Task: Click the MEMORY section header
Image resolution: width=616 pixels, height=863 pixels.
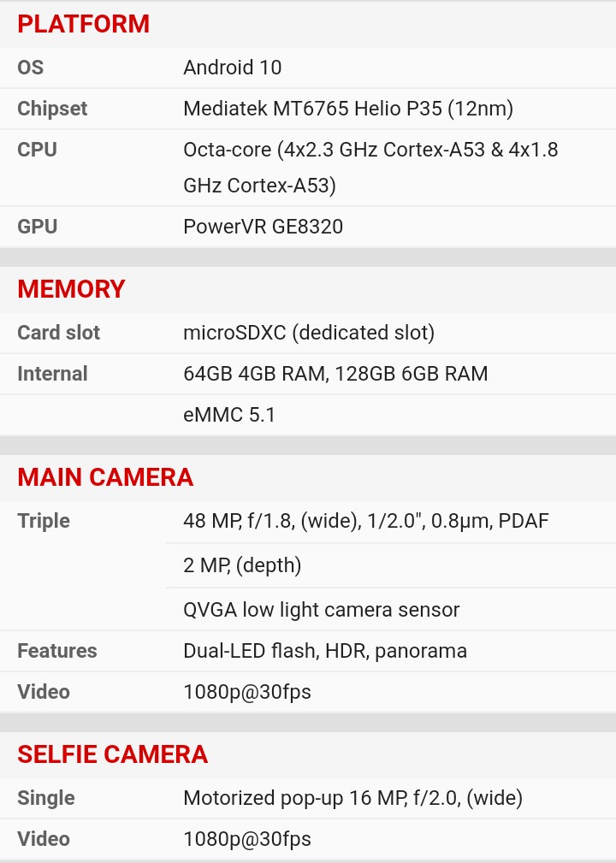Action: coord(72,289)
